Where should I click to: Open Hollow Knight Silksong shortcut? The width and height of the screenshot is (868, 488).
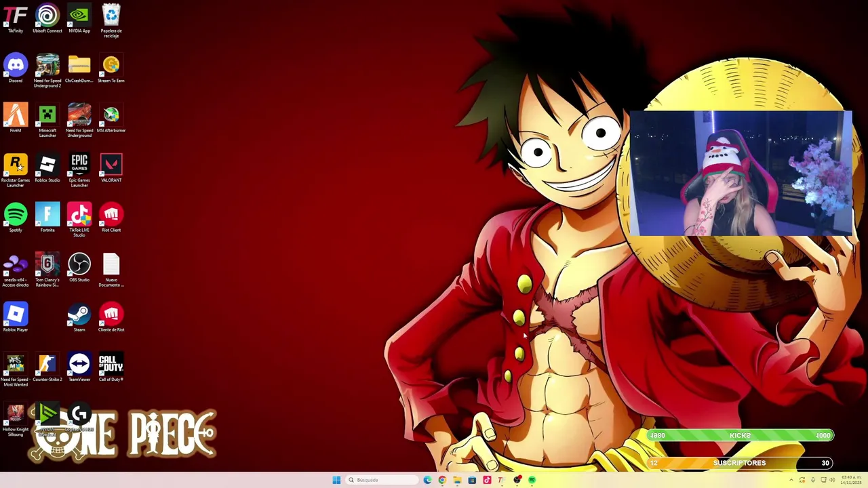coord(16,420)
